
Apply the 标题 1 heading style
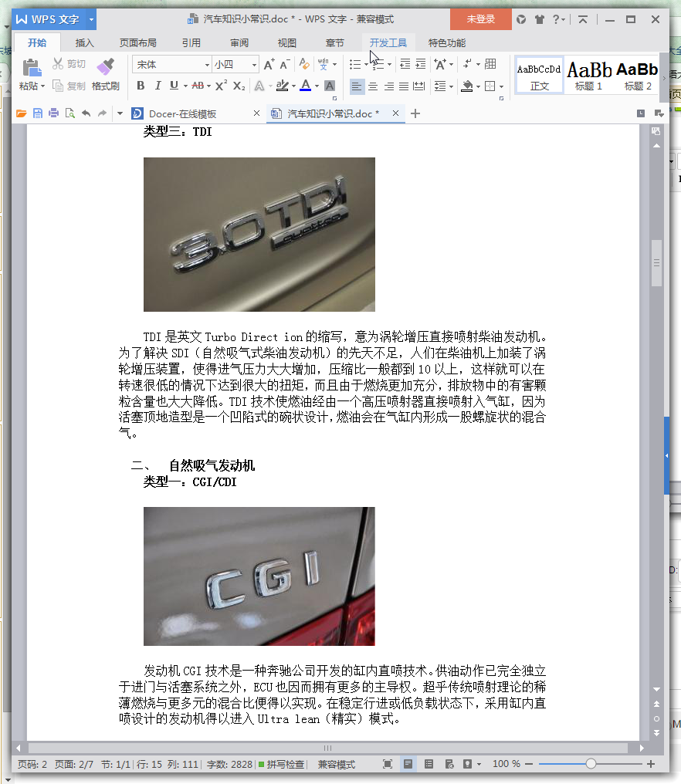point(589,75)
